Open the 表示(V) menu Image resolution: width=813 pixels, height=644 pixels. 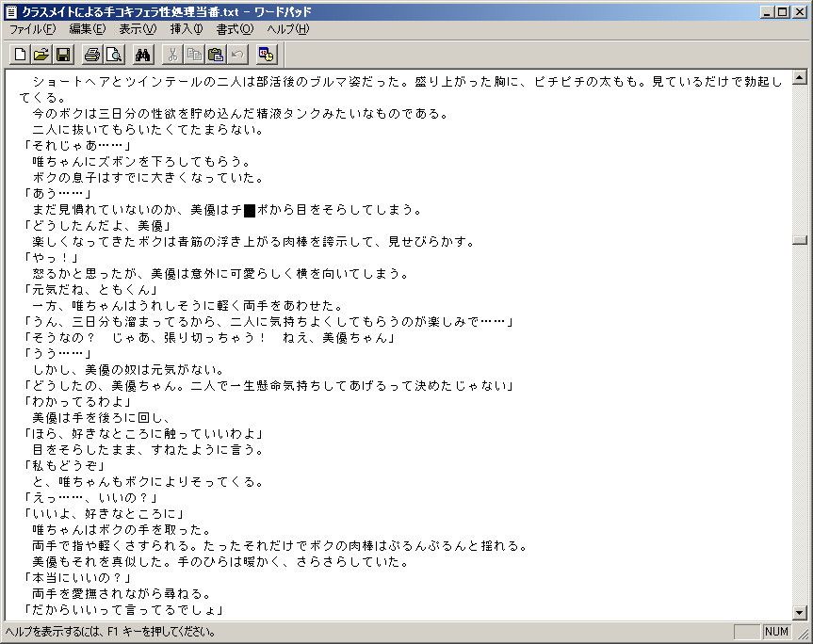coord(138,29)
